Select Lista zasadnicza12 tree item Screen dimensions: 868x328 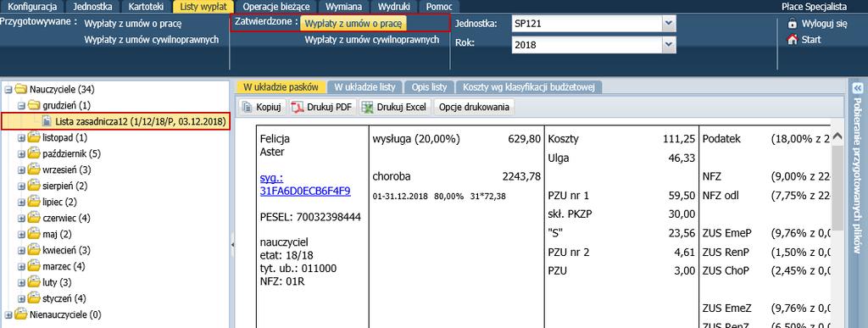click(x=115, y=121)
